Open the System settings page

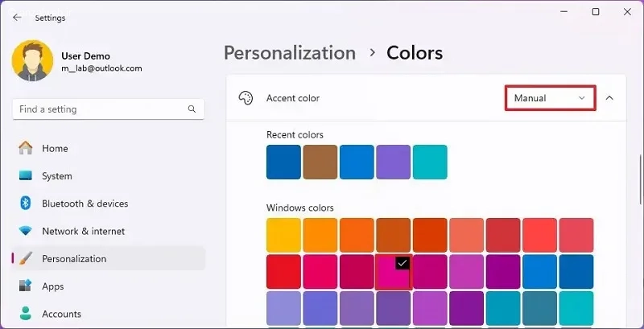pyautogui.click(x=109, y=176)
